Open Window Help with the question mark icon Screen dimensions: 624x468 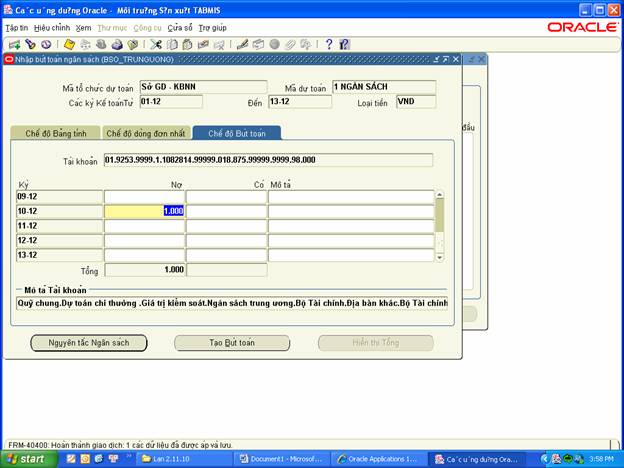point(329,44)
